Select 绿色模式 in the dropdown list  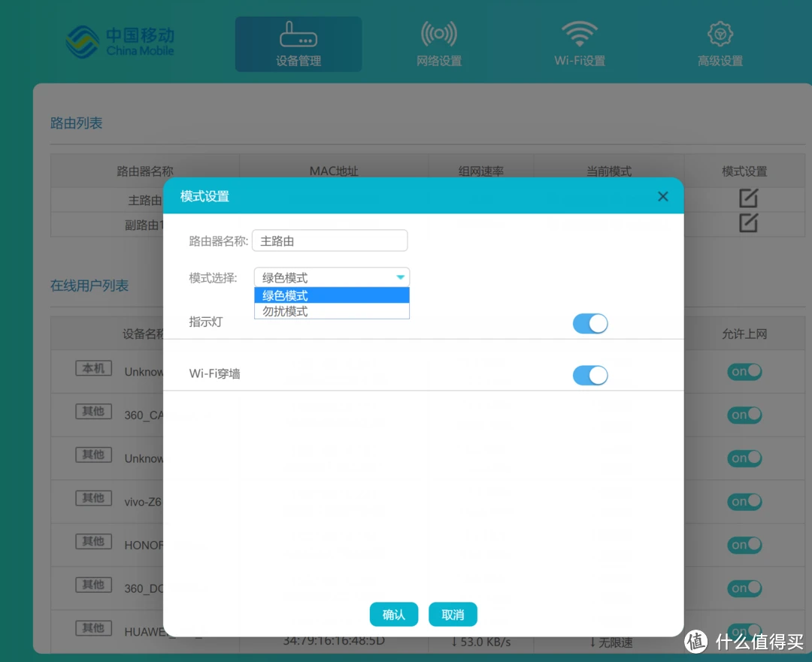point(332,295)
